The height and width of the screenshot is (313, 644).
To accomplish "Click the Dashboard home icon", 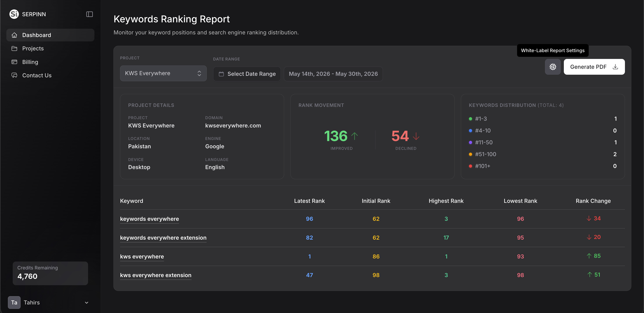I will pyautogui.click(x=14, y=35).
